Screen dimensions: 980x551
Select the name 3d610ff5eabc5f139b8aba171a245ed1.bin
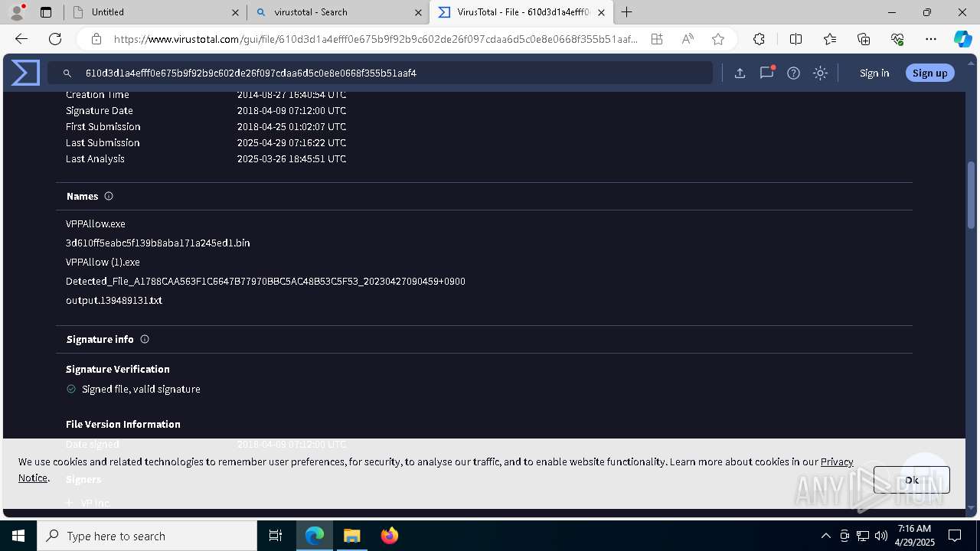tap(158, 243)
